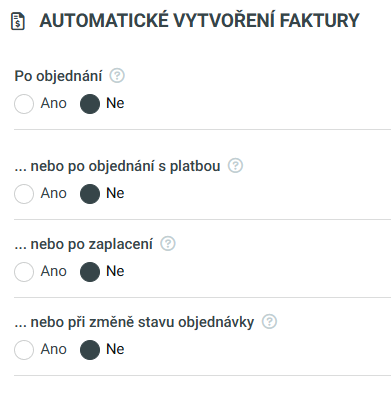
Task: Choose Ne for po objednání s platbou
Action: click(x=90, y=194)
